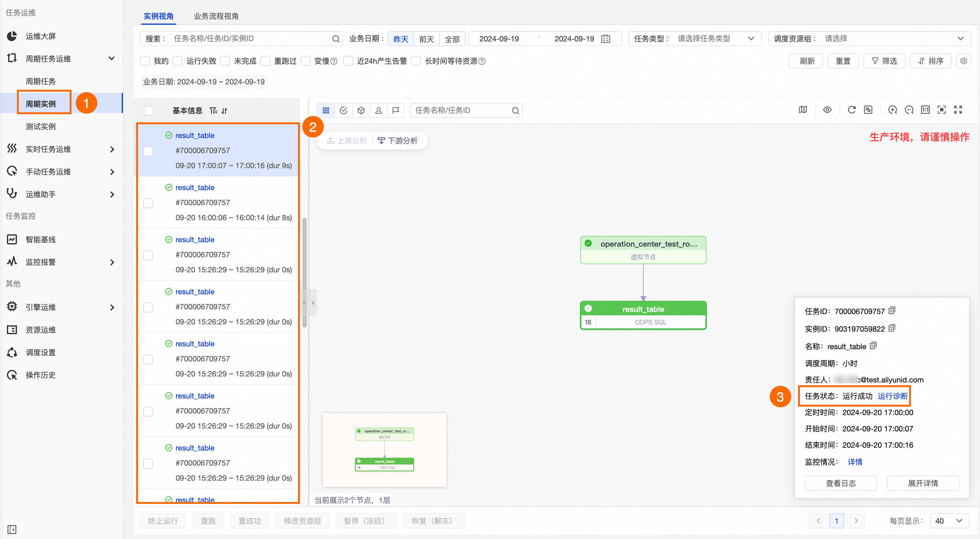Screen dimensions: 980x539
Task: Zoom out on the DAG graph
Action: pyautogui.click(x=909, y=110)
